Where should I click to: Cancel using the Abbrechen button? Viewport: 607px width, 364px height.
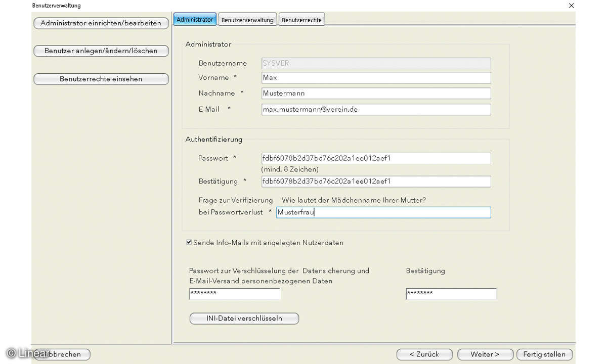[62, 354]
